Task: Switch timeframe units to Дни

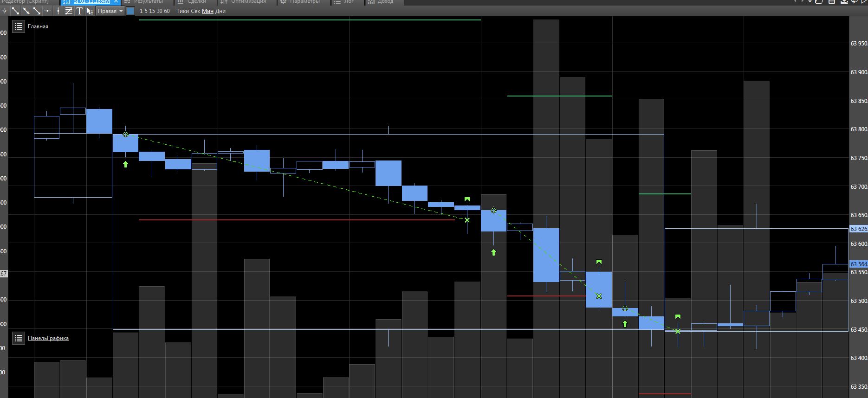Action: [220, 11]
